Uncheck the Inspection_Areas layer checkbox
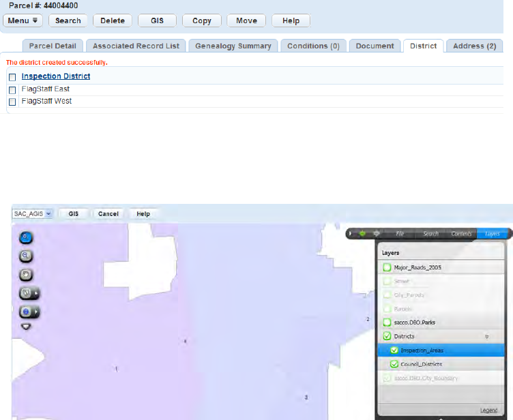The height and width of the screenshot is (420, 513). click(394, 350)
